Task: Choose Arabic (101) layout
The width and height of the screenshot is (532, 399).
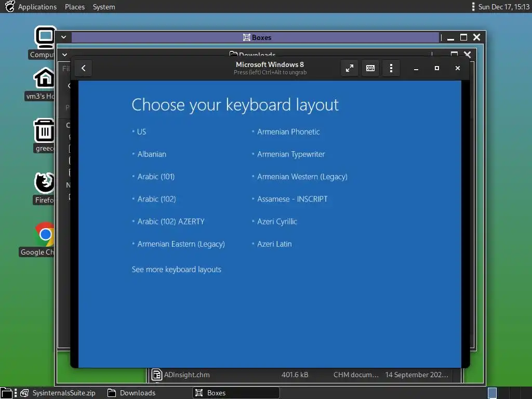Action: (156, 177)
